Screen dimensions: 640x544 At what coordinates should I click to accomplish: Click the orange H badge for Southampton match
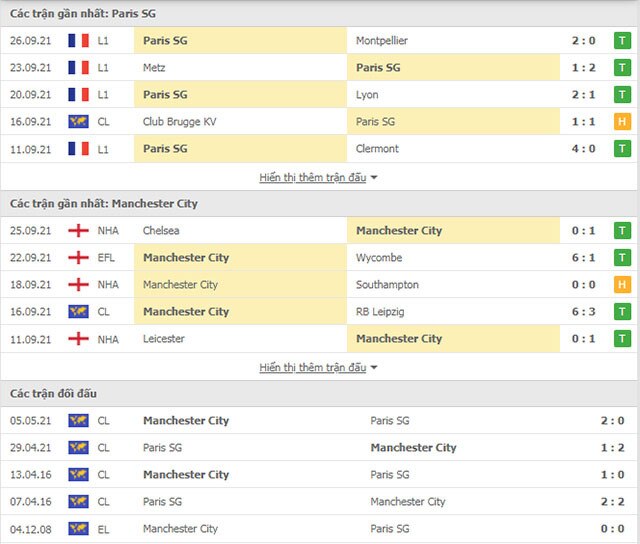click(x=622, y=285)
